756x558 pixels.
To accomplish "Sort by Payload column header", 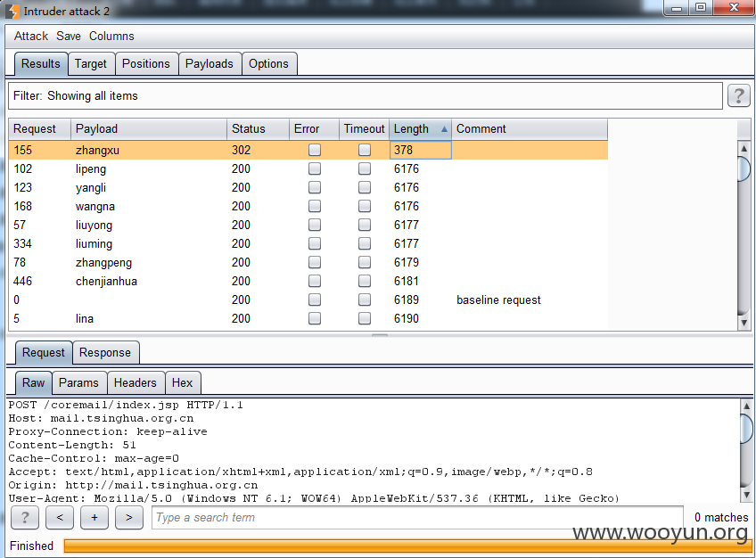I will [149, 128].
